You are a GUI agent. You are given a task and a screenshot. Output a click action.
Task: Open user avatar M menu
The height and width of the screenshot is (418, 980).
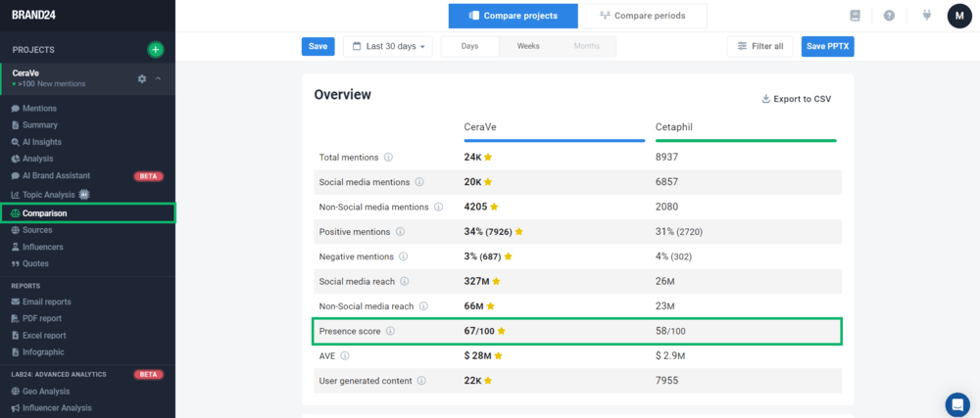(959, 16)
